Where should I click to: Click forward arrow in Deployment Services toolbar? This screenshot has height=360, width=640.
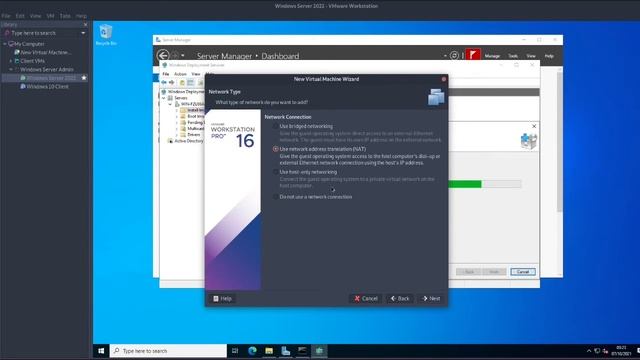point(172,82)
